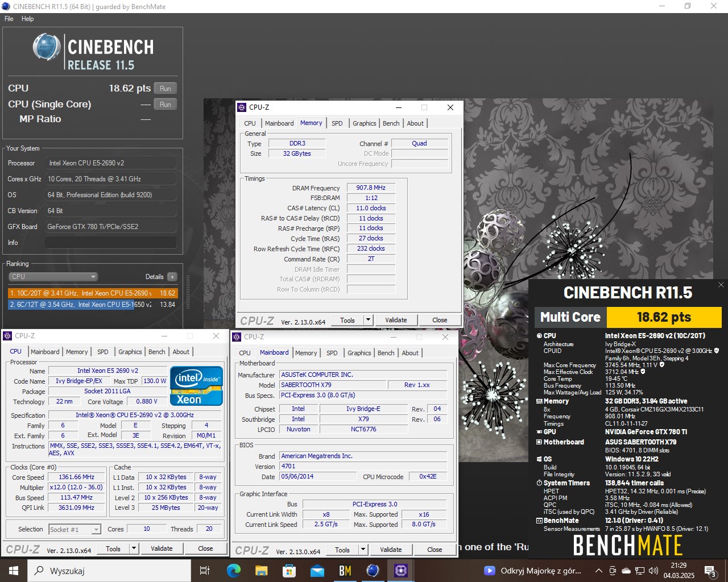Image resolution: width=728 pixels, height=582 pixels.
Task: Click Validate in Memory CPU-Z window
Action: click(396, 320)
